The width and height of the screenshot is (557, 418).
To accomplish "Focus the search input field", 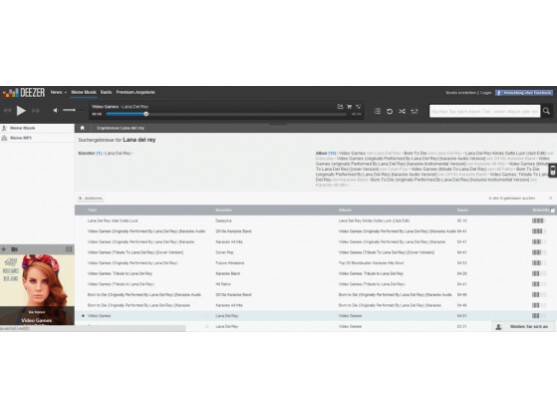I will 485,111.
